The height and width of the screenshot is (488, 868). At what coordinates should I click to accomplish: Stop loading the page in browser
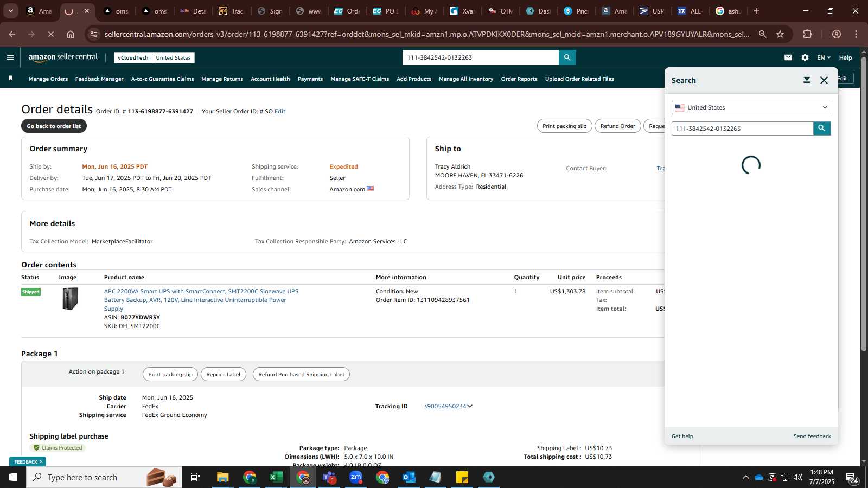click(x=50, y=34)
